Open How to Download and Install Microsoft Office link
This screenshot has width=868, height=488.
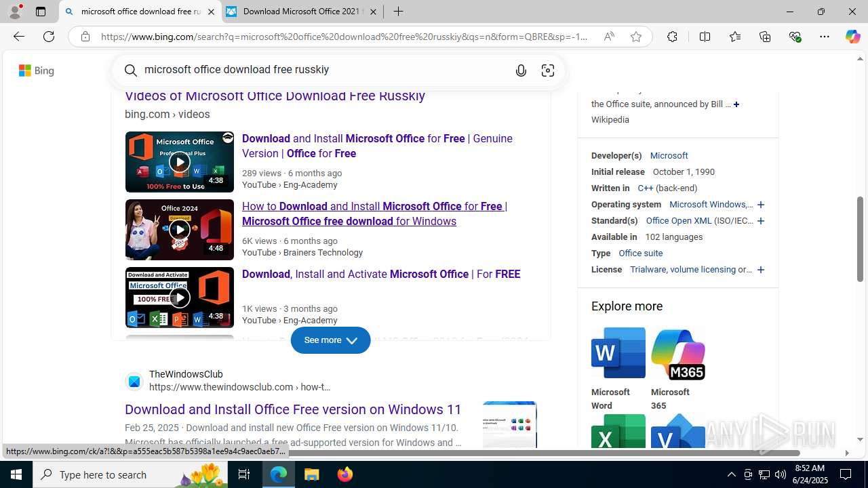pyautogui.click(x=374, y=213)
